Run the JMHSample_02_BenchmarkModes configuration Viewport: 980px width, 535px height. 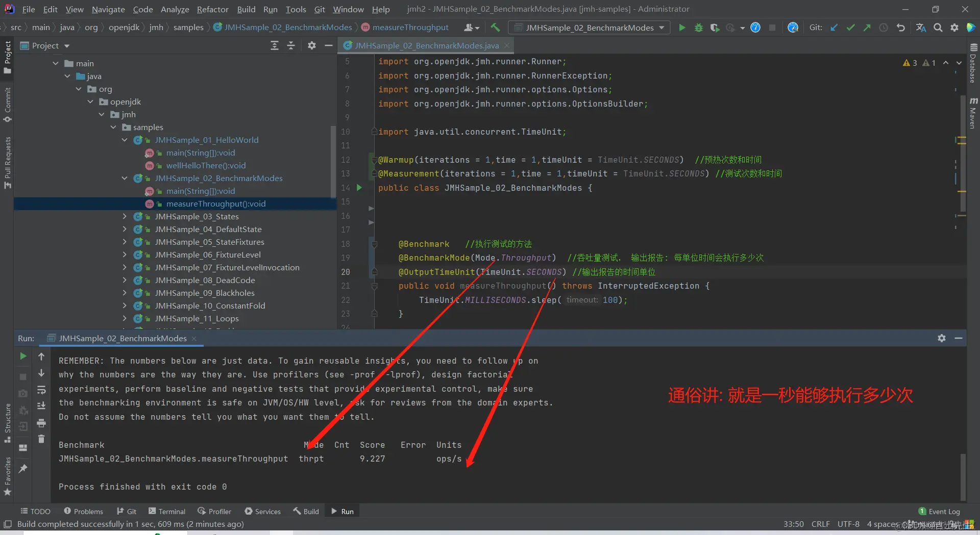[x=682, y=28]
